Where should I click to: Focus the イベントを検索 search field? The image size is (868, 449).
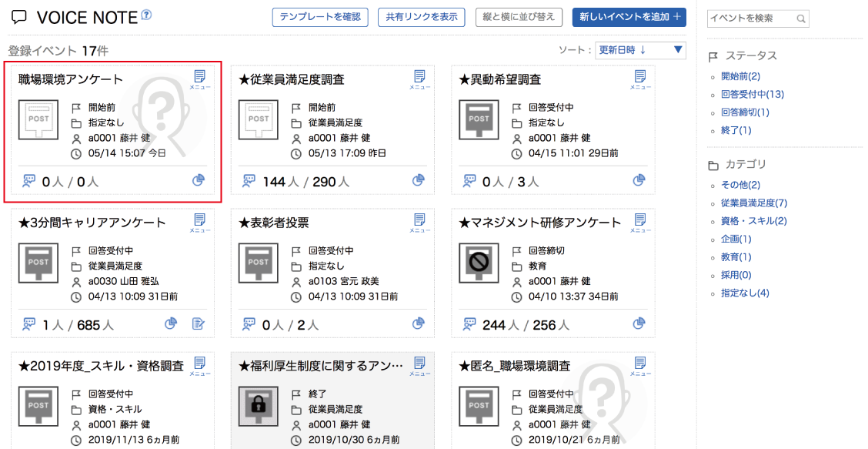click(751, 18)
